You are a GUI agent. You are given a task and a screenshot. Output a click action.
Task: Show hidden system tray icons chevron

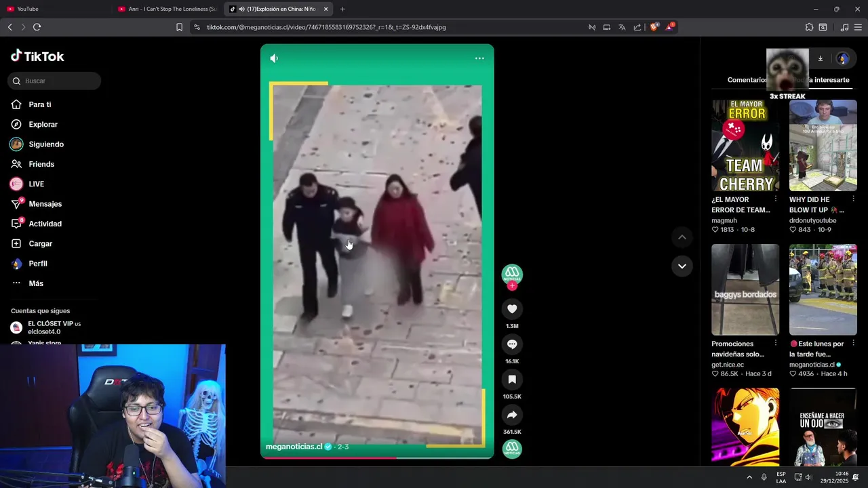click(749, 477)
